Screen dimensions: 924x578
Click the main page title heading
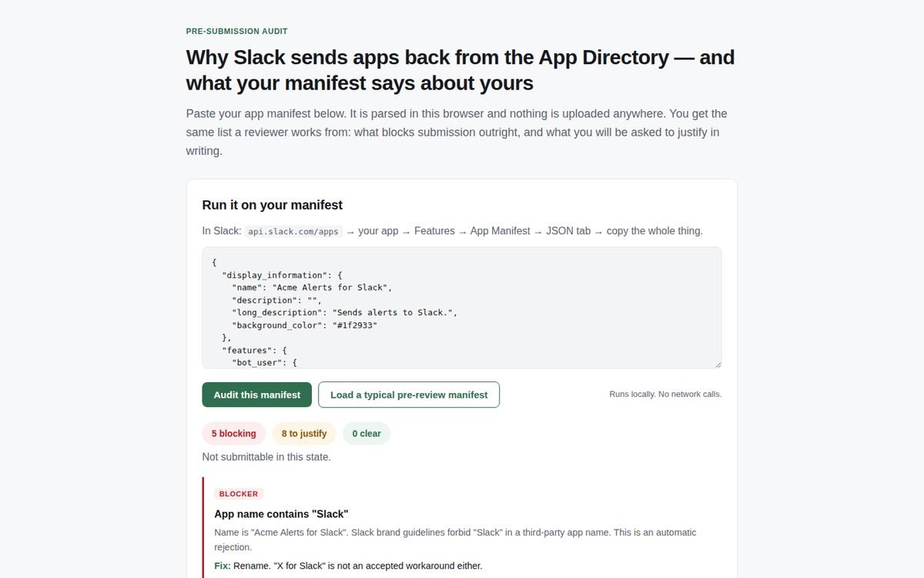460,70
